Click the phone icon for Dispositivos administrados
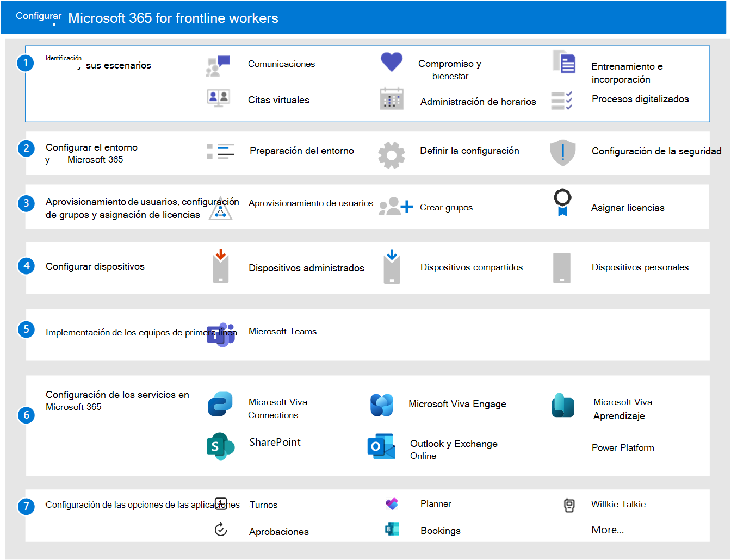731x560 pixels. pos(221,266)
